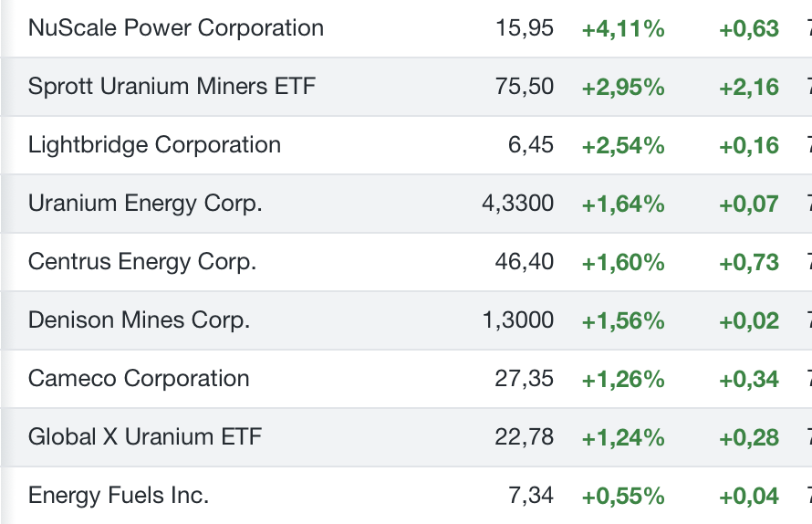Open the NuScale Power Corporation link
The width and height of the screenshot is (812, 524).
176,28
